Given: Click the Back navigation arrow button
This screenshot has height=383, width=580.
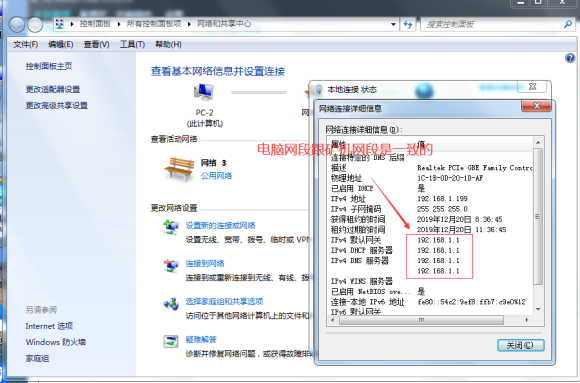Looking at the screenshot, I should [17, 24].
